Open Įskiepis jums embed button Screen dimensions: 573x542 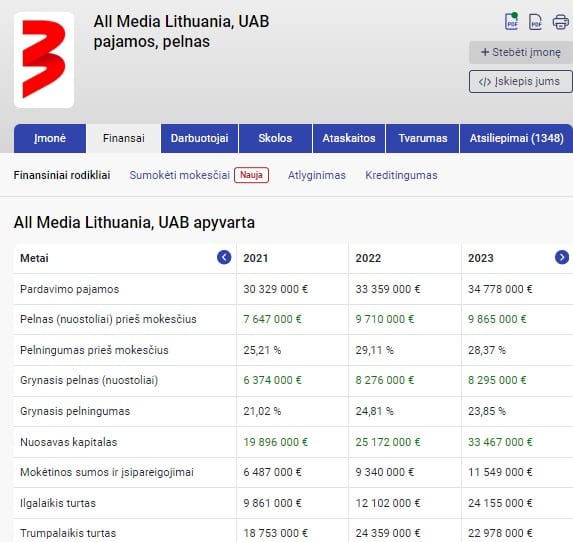[x=521, y=82]
